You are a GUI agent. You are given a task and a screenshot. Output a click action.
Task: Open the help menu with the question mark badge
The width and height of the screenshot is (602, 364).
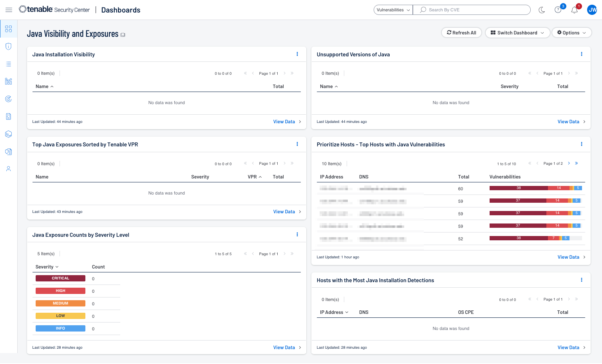click(x=558, y=10)
